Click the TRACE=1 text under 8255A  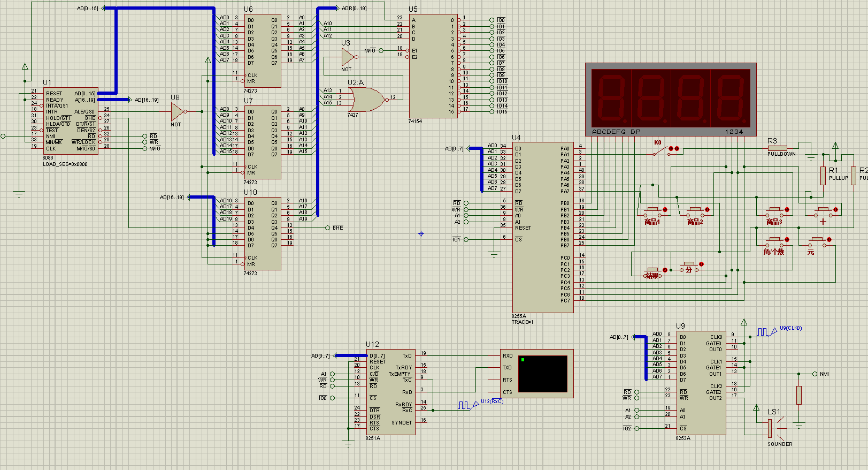coord(523,322)
